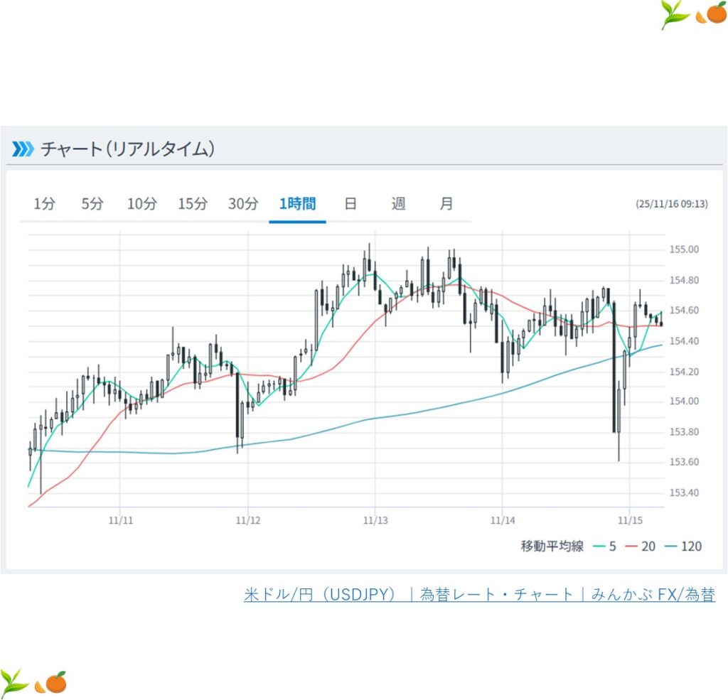728x700 pixels.
Task: Click the blue 120-period moving average legend
Action: (x=683, y=546)
